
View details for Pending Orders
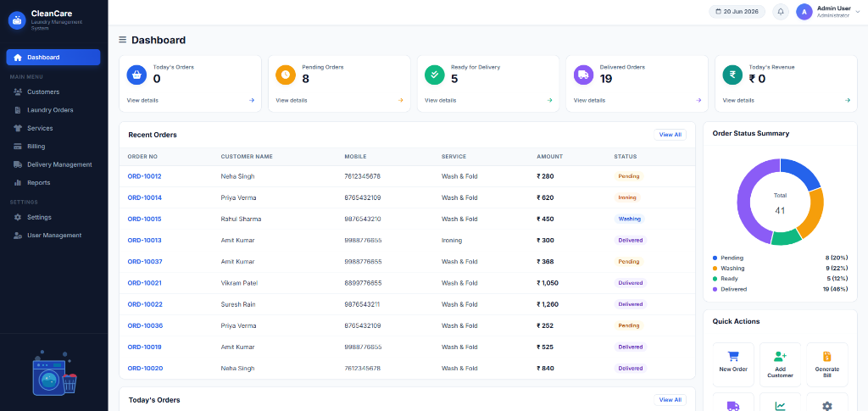pos(292,101)
